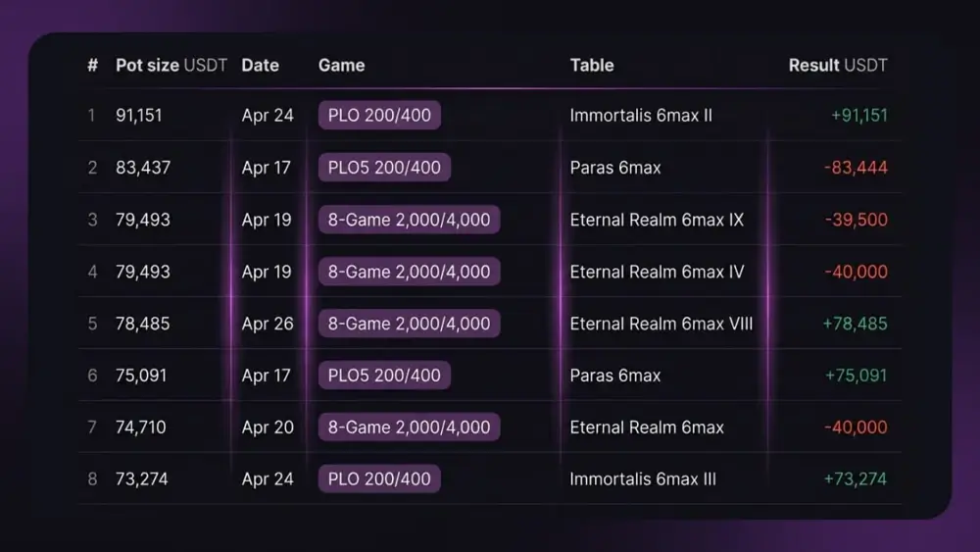
Task: Sort by the Result USDT column header
Action: [x=838, y=65]
